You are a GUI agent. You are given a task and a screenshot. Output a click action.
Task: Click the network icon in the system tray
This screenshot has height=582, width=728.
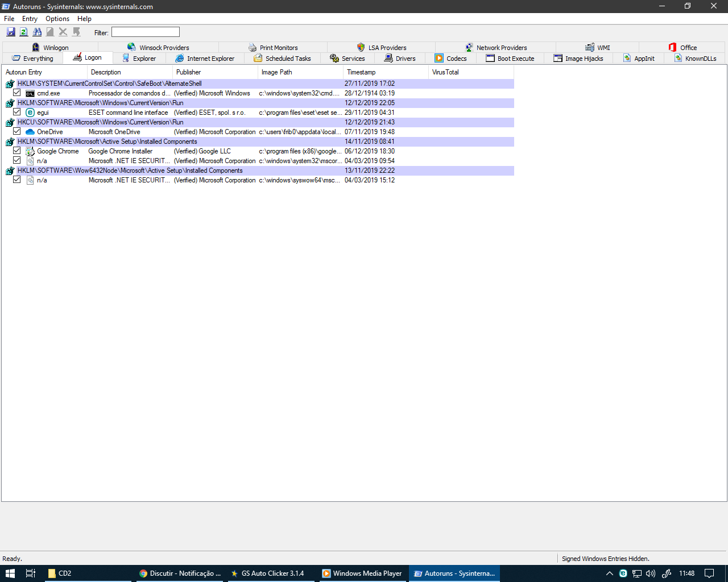point(637,573)
